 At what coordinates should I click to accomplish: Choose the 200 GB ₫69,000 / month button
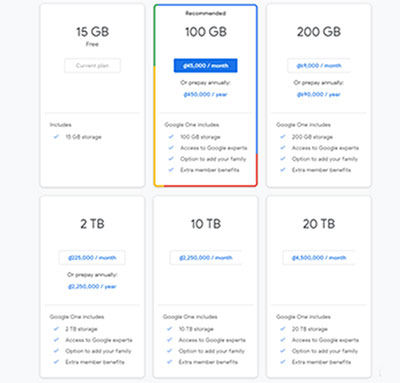click(319, 66)
